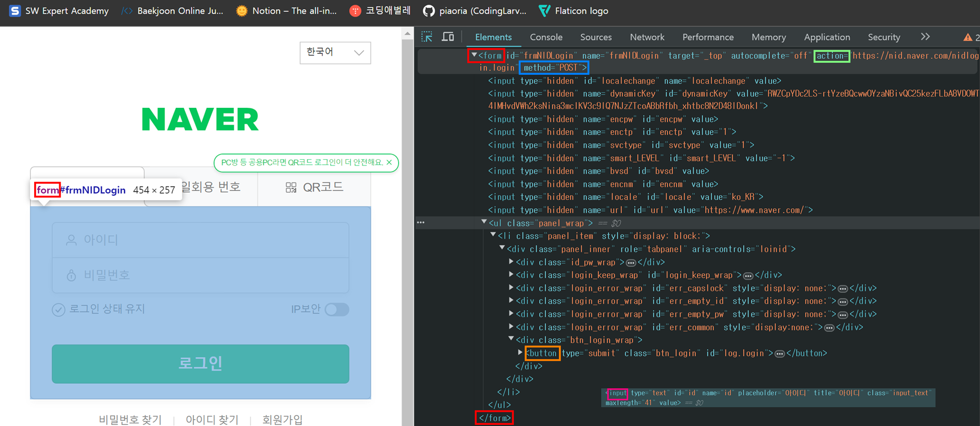Expand the div err_empty_pw node
Viewport: 980px width, 426px height.
pos(511,314)
